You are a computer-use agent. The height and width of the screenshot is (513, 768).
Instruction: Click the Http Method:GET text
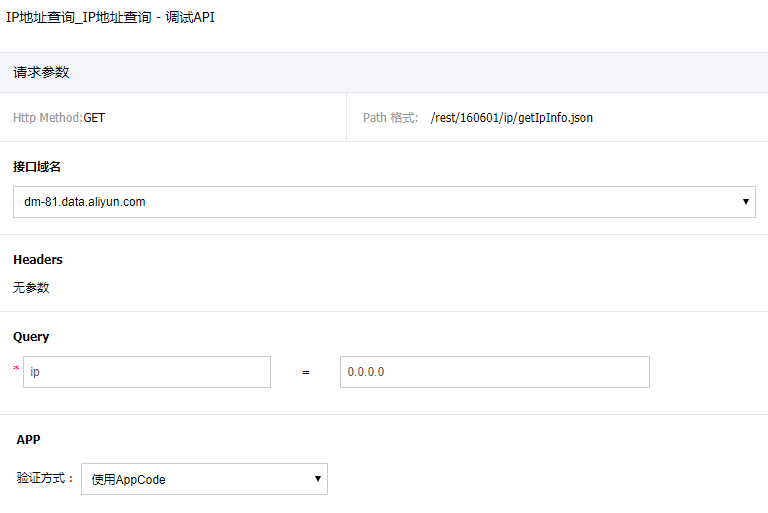click(x=59, y=118)
